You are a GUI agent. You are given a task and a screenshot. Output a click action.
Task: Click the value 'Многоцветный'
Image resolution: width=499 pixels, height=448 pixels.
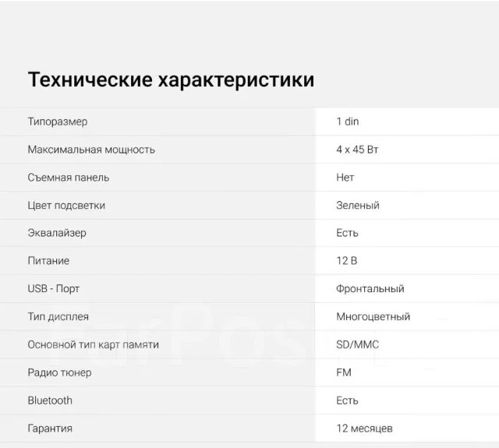(373, 316)
